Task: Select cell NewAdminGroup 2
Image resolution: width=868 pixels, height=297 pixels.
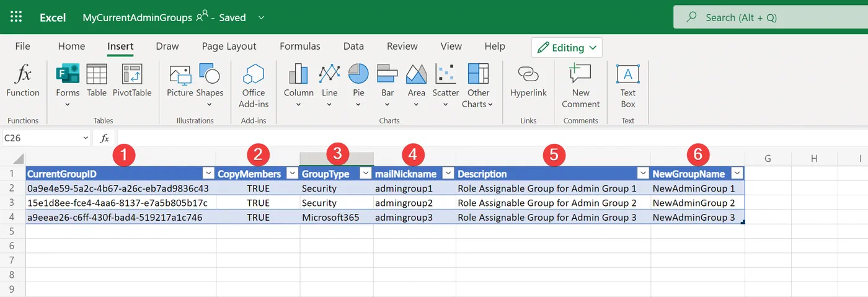Action: (698, 203)
